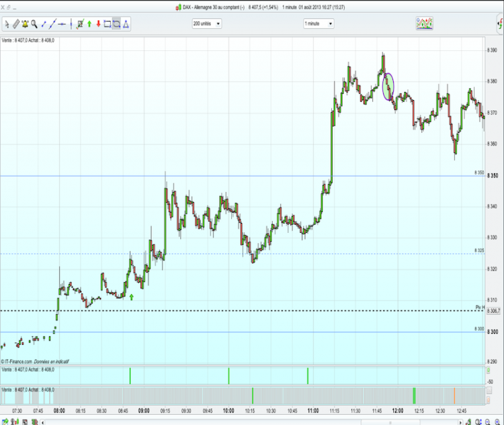
Task: Click the left arrow of horizontal scrollbar
Action: click(x=43, y=422)
